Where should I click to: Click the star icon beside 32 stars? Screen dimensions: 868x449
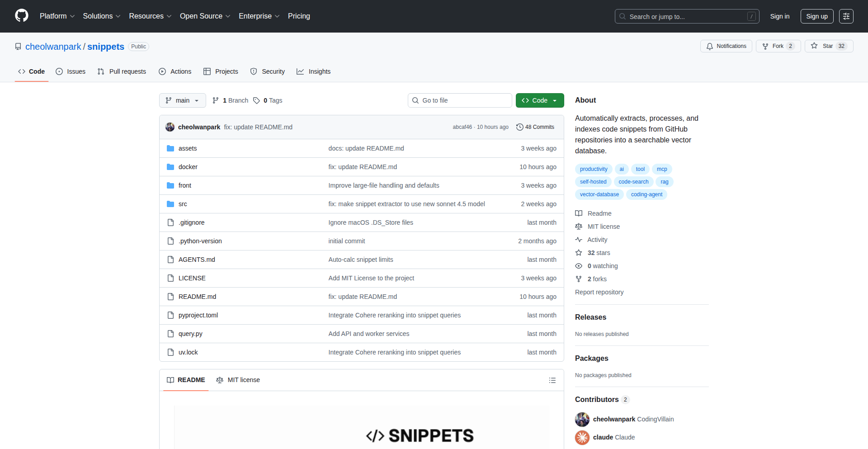579,253
